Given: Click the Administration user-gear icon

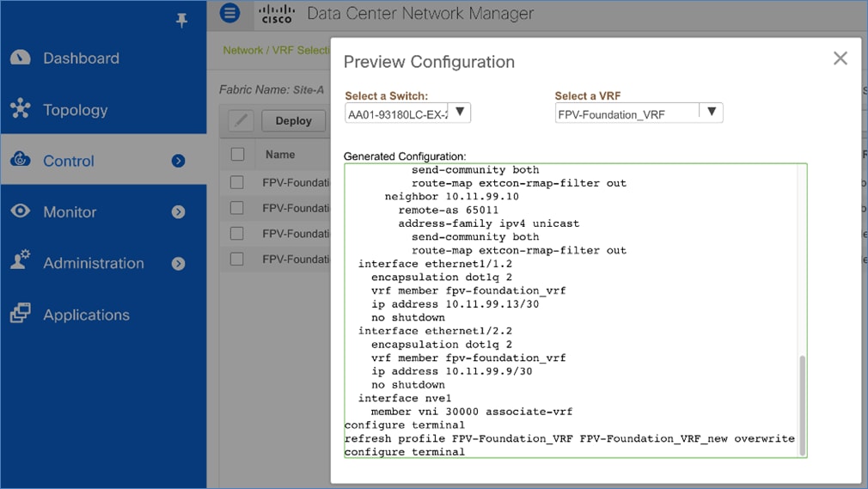Looking at the screenshot, I should coord(21,260).
